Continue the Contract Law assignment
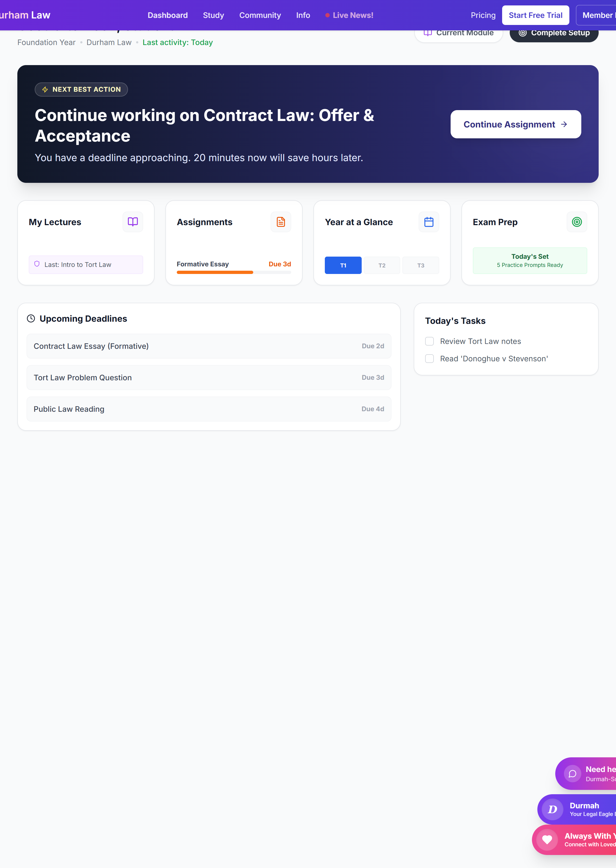 tap(515, 124)
